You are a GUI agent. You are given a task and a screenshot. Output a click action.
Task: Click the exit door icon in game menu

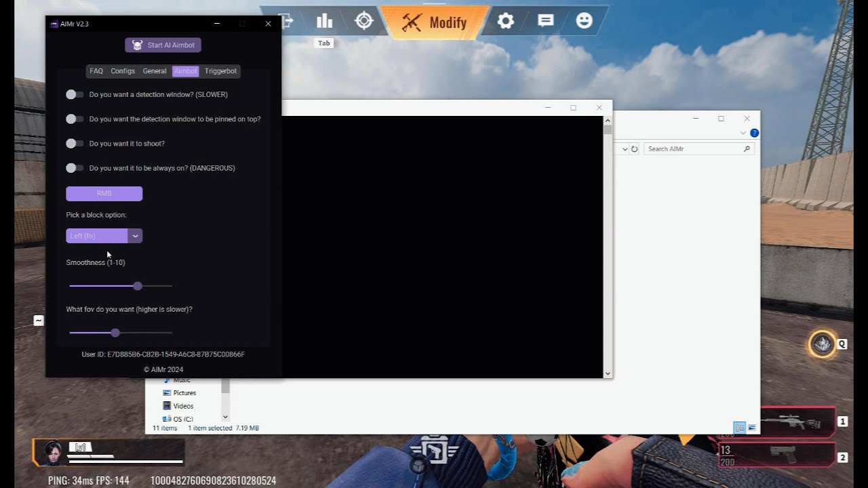point(287,21)
